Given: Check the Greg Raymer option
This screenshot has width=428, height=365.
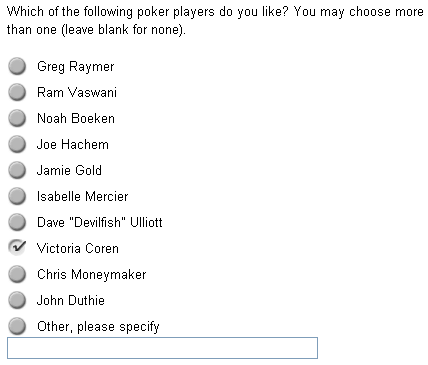Looking at the screenshot, I should click(17, 66).
